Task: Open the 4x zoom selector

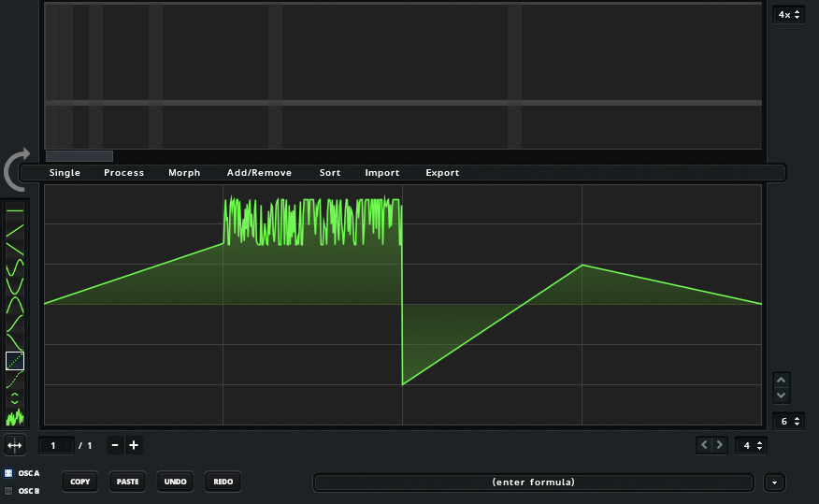Action: 788,15
